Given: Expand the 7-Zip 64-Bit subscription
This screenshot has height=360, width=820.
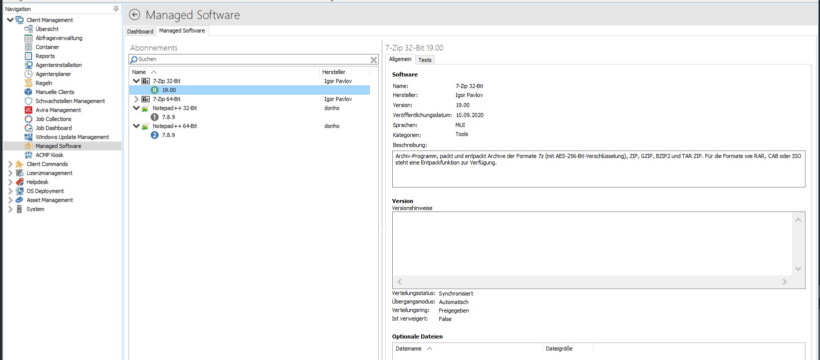Looking at the screenshot, I should point(136,99).
